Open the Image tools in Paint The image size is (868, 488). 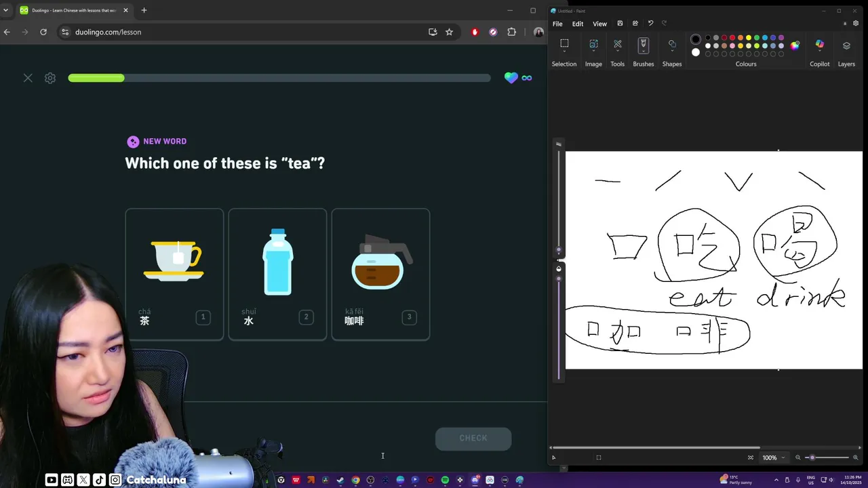pyautogui.click(x=593, y=44)
